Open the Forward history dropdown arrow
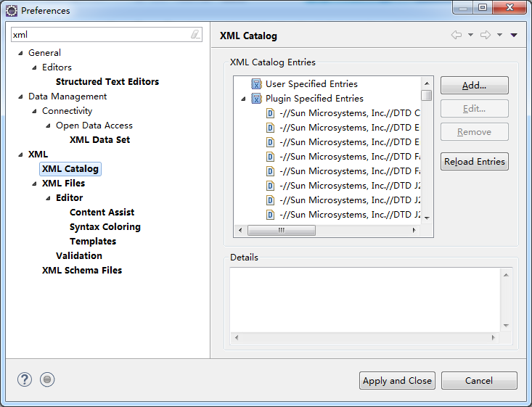 click(500, 35)
